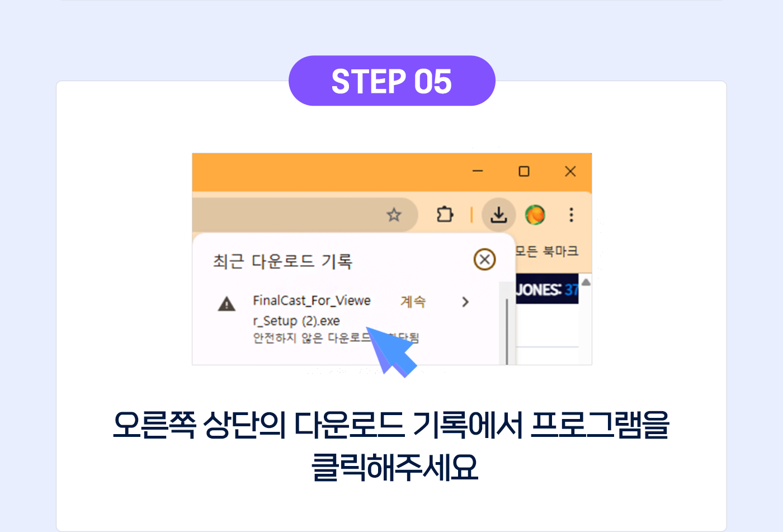Screen dimensions: 783x532
Task: Minimize the browser window
Action: [478, 171]
